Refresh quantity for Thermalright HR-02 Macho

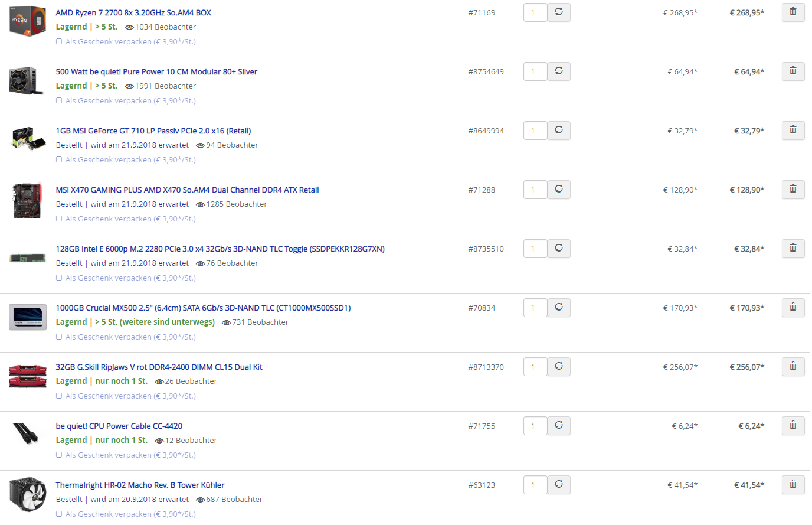click(x=559, y=485)
